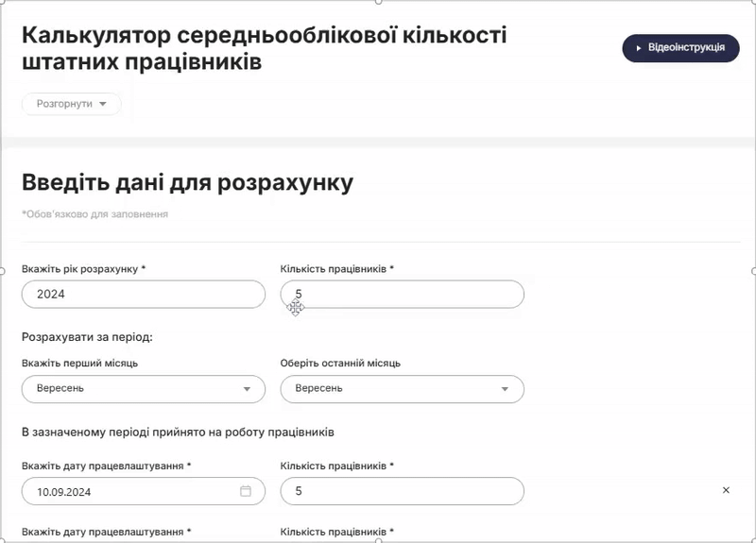Click the Введіть дані для розрахунку heading
Image resolution: width=756 pixels, height=543 pixels.
[x=187, y=183]
